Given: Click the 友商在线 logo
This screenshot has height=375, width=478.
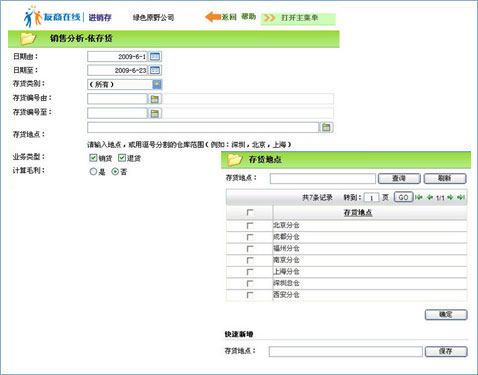Looking at the screenshot, I should pyautogui.click(x=52, y=17).
